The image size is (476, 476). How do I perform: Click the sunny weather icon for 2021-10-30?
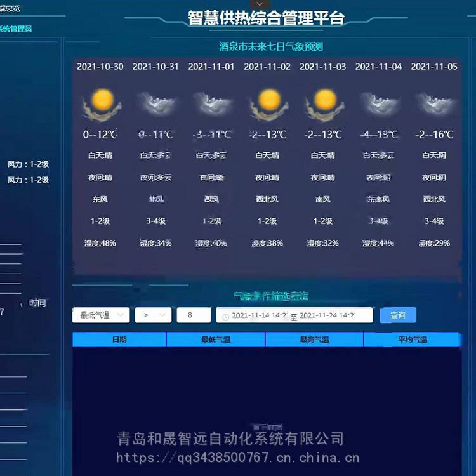click(x=102, y=105)
